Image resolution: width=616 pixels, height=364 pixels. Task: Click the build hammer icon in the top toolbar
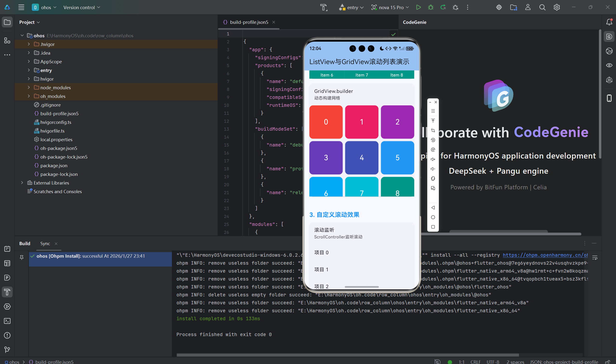[324, 7]
